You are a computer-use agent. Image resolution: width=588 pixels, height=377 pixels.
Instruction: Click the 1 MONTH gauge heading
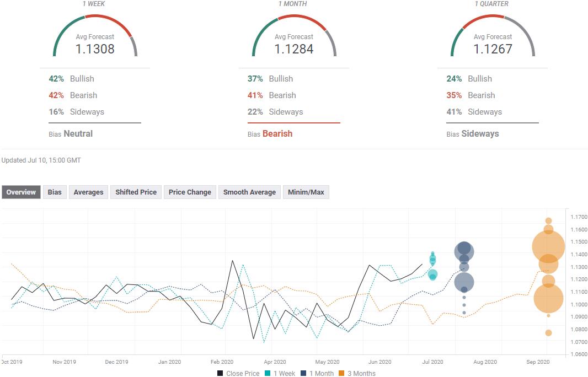coord(292,4)
